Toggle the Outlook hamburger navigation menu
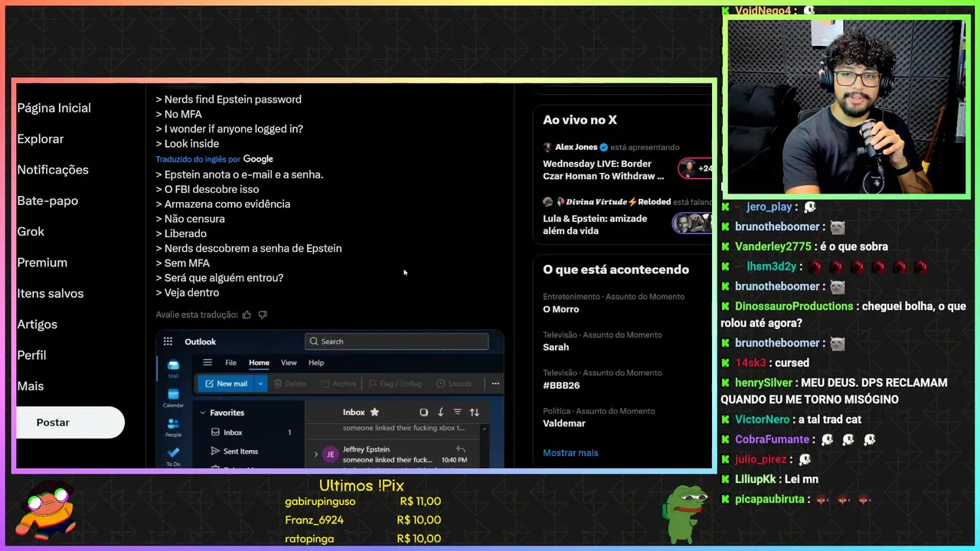This screenshot has width=980, height=551. [207, 363]
